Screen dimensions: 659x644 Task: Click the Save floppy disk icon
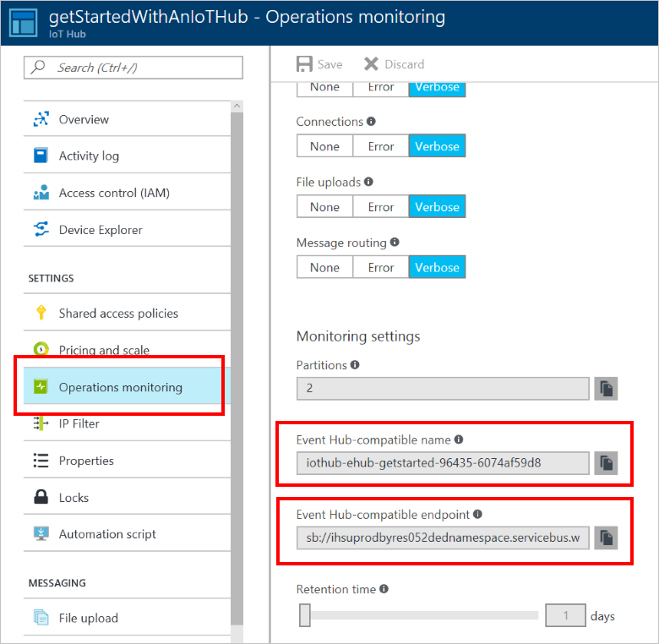(304, 64)
